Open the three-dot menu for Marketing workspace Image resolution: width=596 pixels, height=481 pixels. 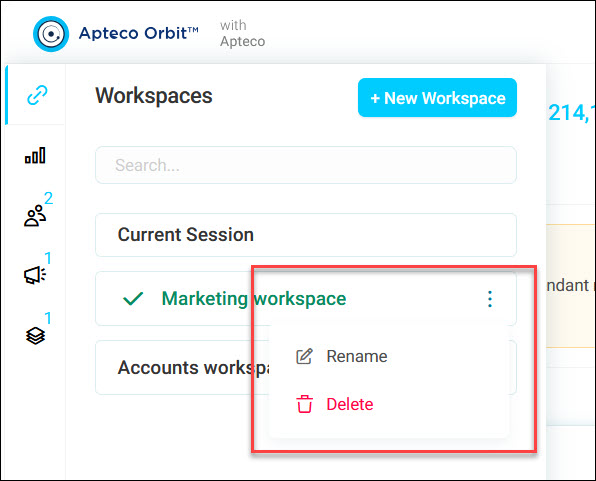tap(490, 299)
